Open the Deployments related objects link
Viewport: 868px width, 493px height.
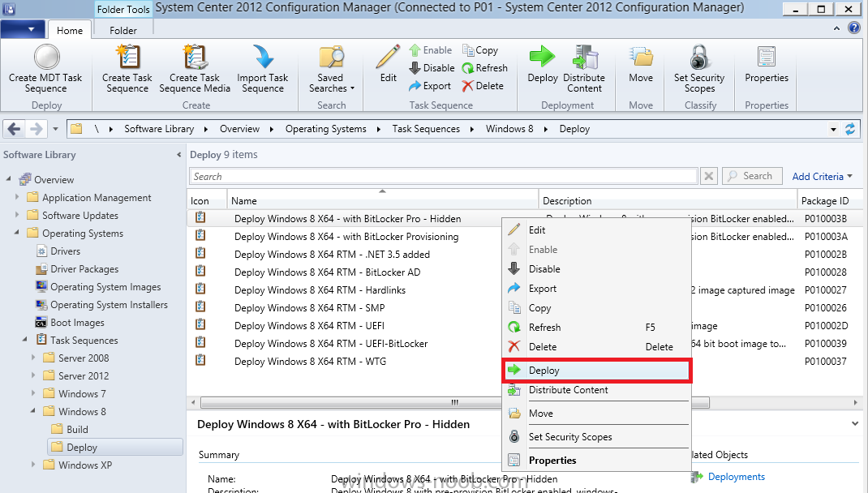[736, 477]
